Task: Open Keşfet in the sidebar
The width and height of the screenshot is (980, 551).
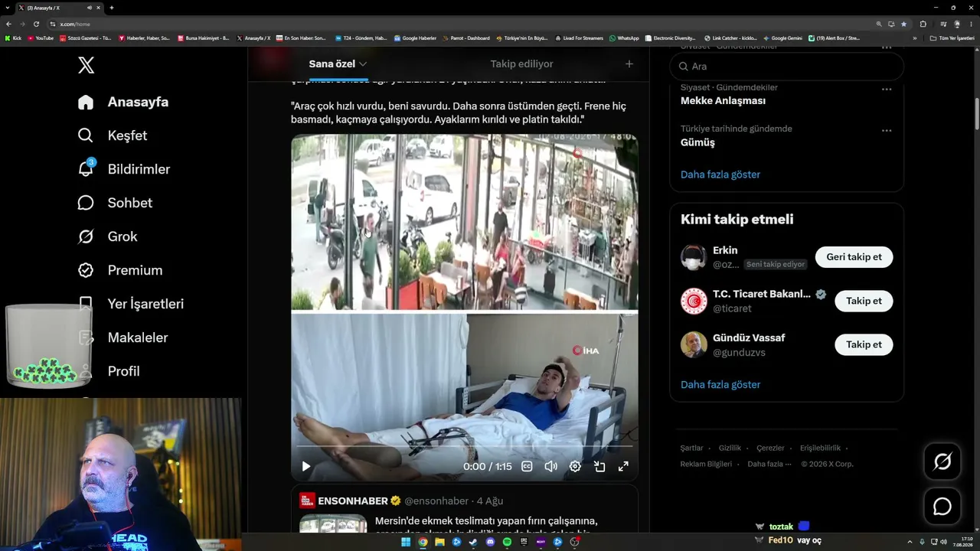Action: tap(112, 135)
